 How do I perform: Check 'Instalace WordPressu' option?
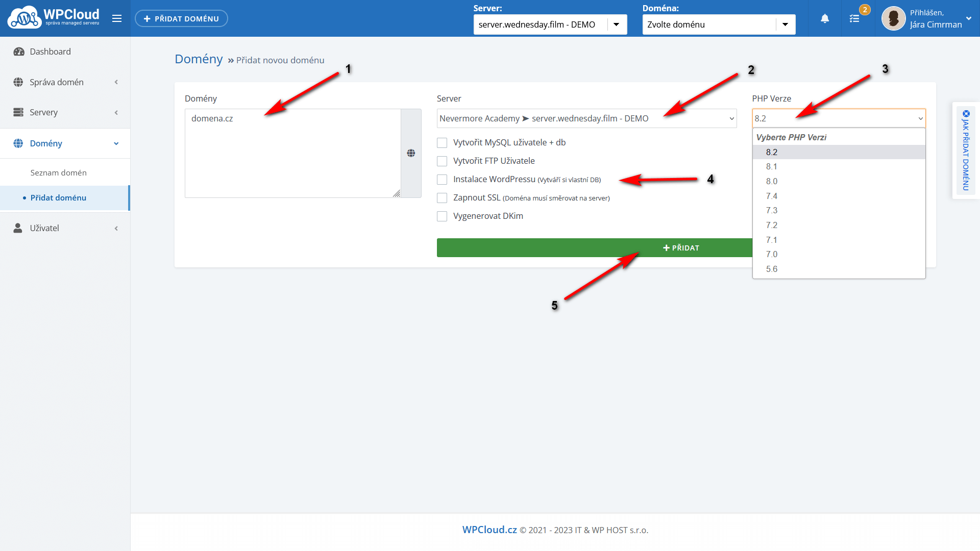pos(442,180)
